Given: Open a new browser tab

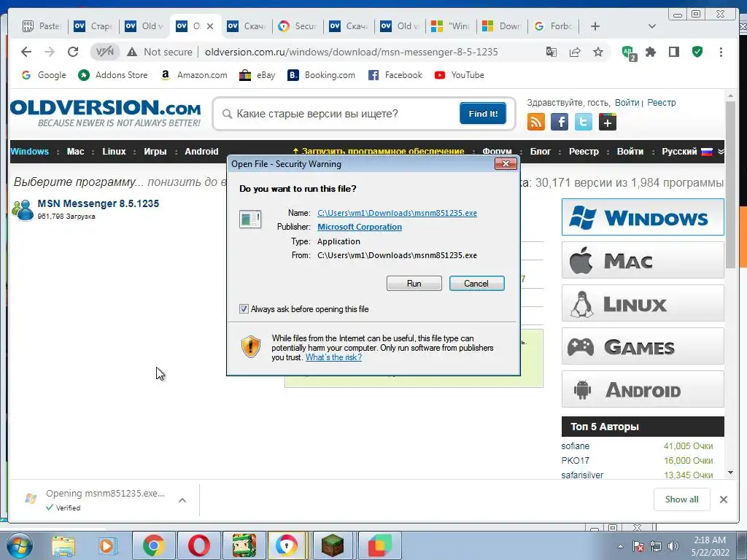Looking at the screenshot, I should [x=595, y=26].
